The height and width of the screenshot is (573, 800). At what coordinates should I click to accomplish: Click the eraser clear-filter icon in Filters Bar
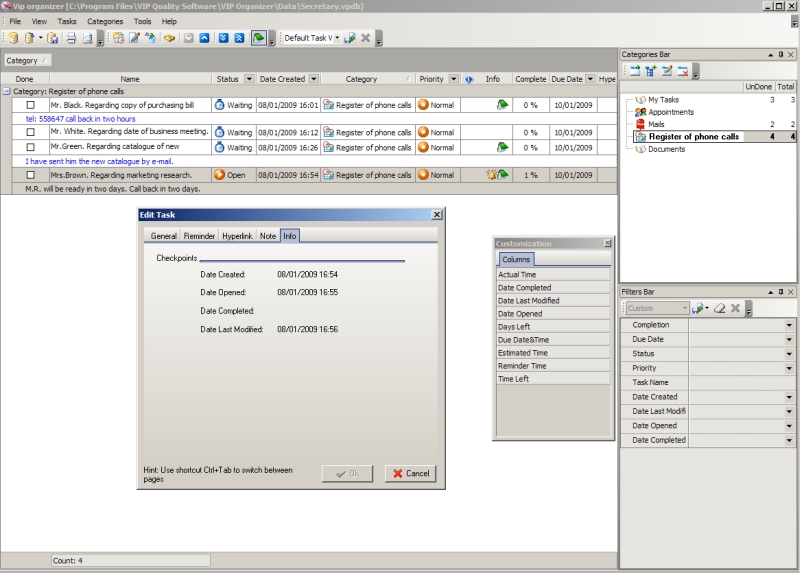click(x=719, y=308)
